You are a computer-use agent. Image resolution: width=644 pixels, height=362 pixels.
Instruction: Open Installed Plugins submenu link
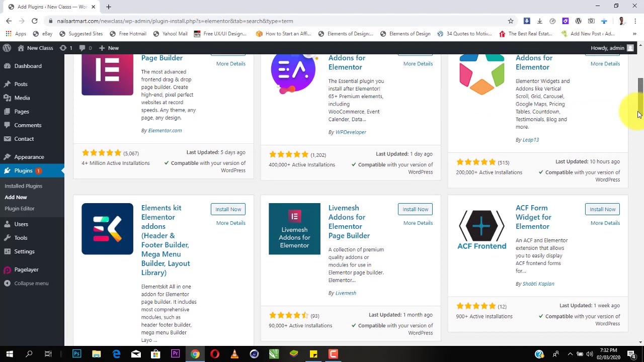pos(23,186)
